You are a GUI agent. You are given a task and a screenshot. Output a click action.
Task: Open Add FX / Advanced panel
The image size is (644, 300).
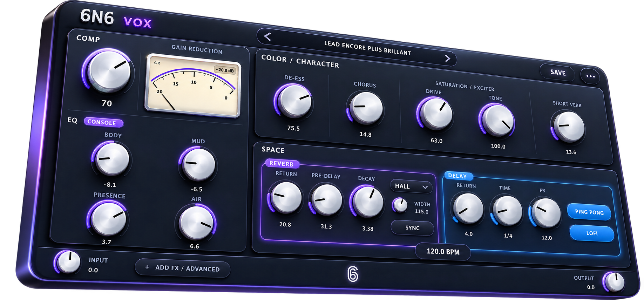coord(183,268)
